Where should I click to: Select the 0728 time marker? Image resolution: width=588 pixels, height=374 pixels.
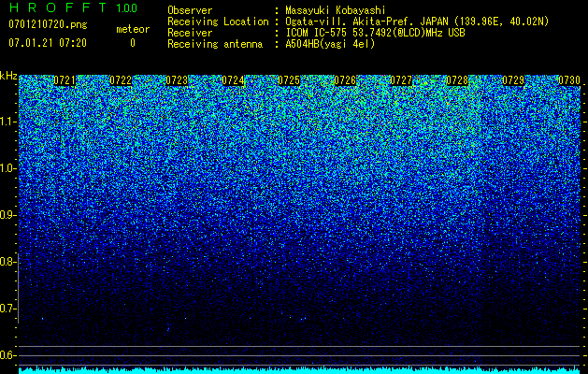coord(457,80)
